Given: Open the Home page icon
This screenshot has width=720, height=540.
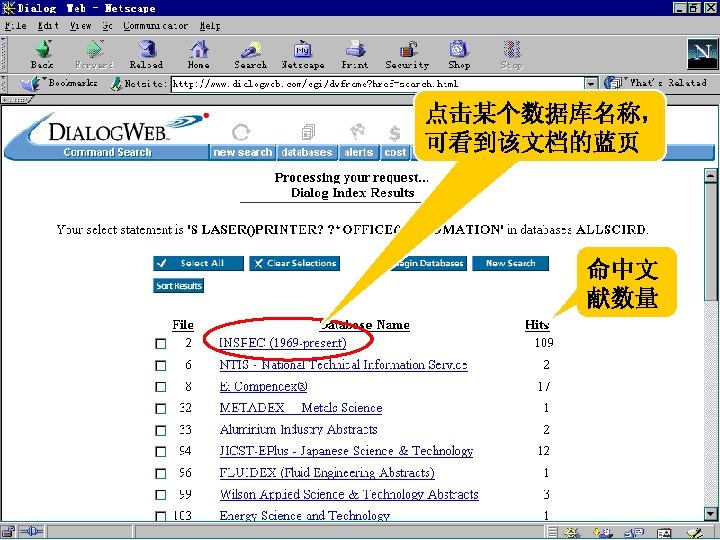Looking at the screenshot, I should (198, 54).
